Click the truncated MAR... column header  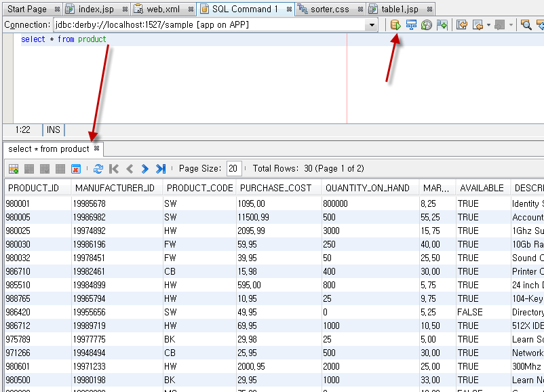(438, 188)
